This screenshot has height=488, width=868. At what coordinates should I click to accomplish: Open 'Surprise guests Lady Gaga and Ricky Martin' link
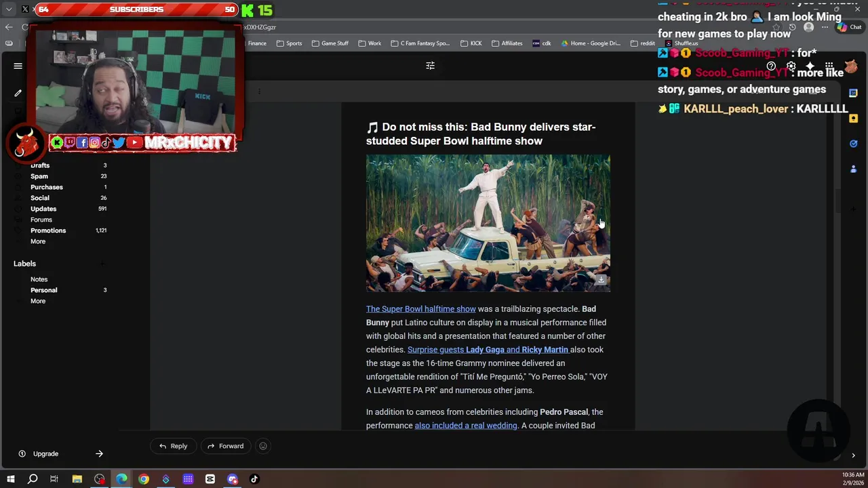pos(488,350)
